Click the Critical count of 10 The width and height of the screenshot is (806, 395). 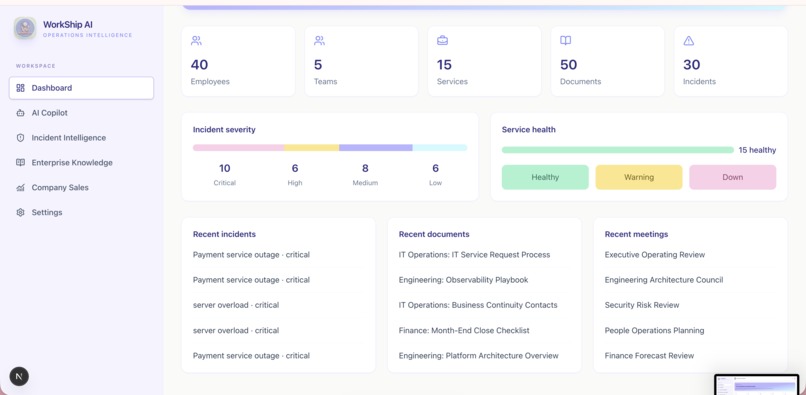pyautogui.click(x=225, y=168)
